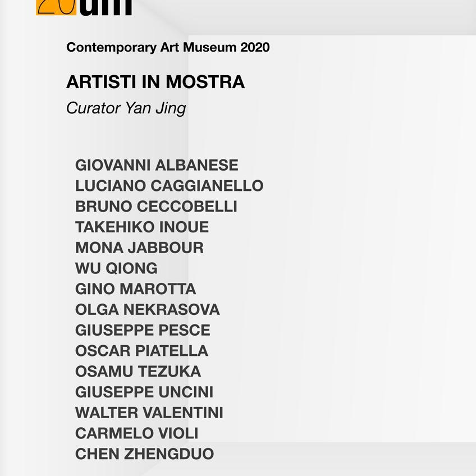Image resolution: width=476 pixels, height=476 pixels.
Task: Click the ARTISTI IN MOSTRA title
Action: 155,82
